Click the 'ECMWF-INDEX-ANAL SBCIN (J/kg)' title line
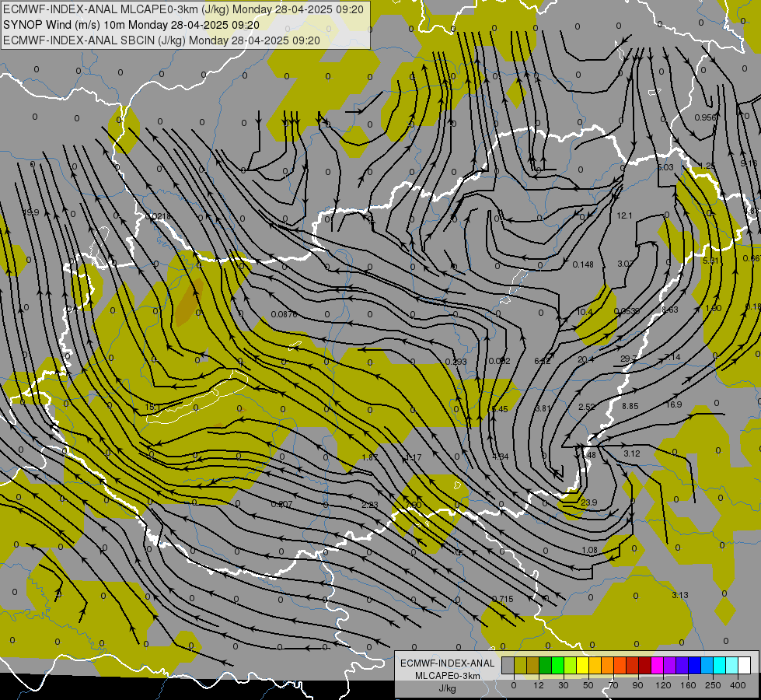 (162, 40)
